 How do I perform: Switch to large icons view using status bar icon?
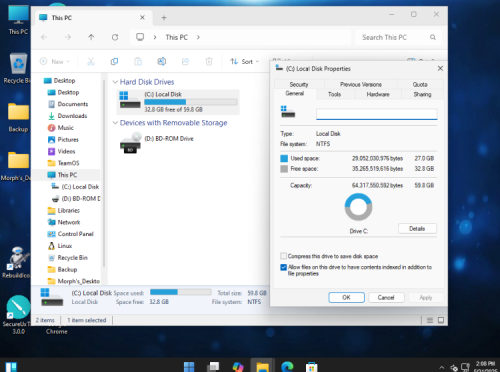(x=441, y=320)
